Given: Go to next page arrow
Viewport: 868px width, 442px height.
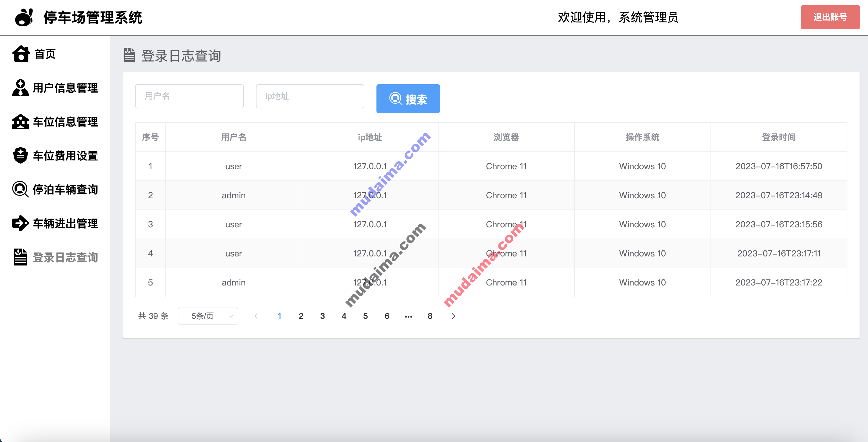Looking at the screenshot, I should [453, 316].
